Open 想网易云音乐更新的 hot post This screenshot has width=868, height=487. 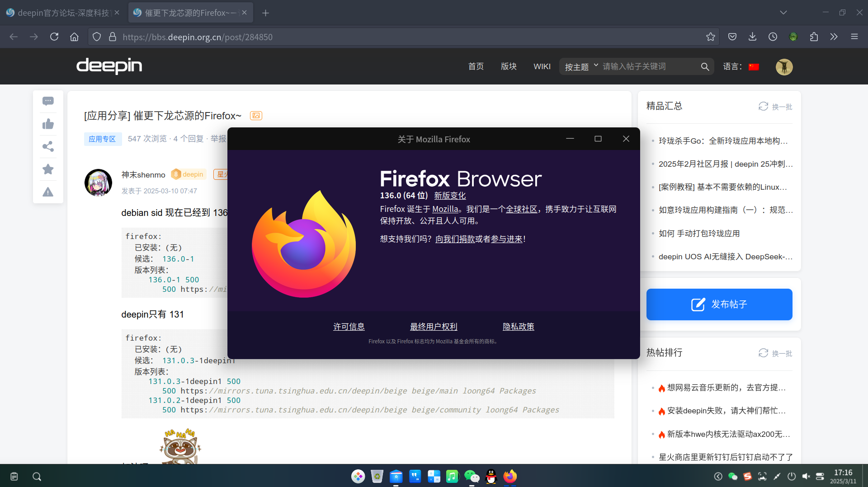pos(726,388)
